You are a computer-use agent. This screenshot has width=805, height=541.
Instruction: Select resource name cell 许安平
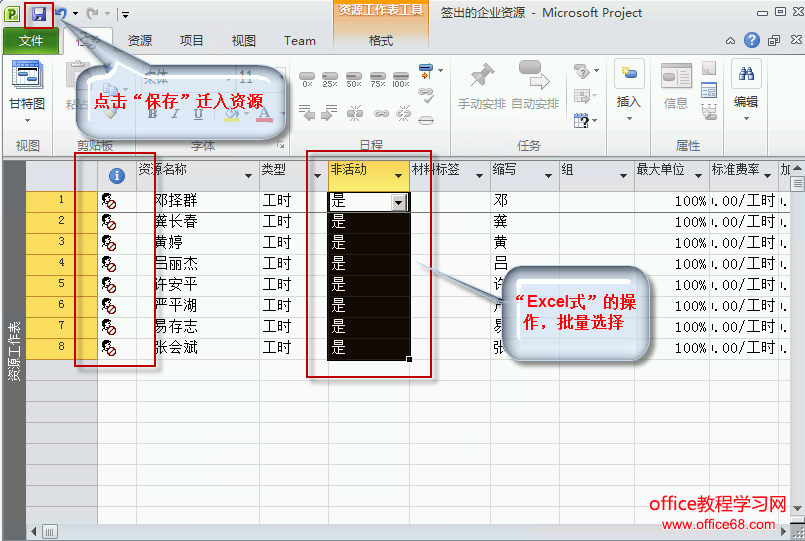click(x=176, y=285)
